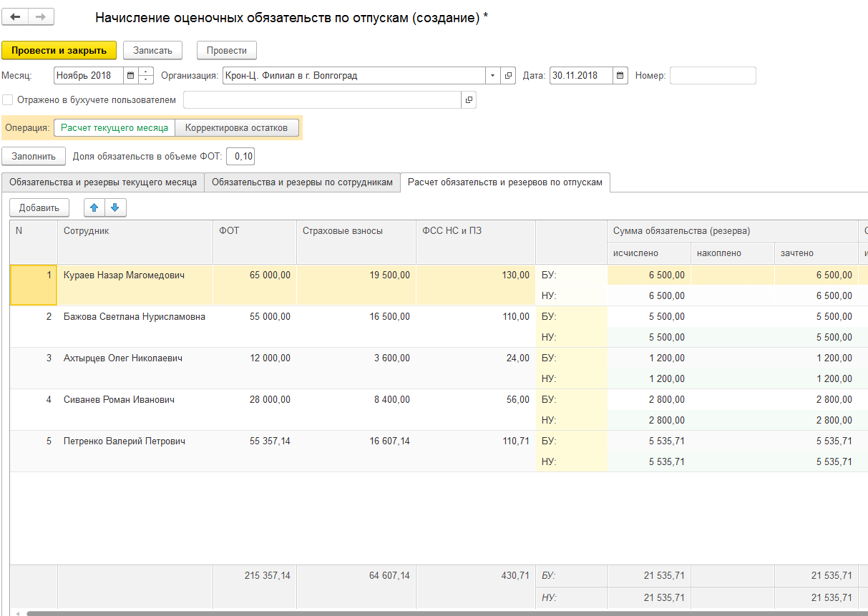Open the organization record link icon

click(x=509, y=75)
